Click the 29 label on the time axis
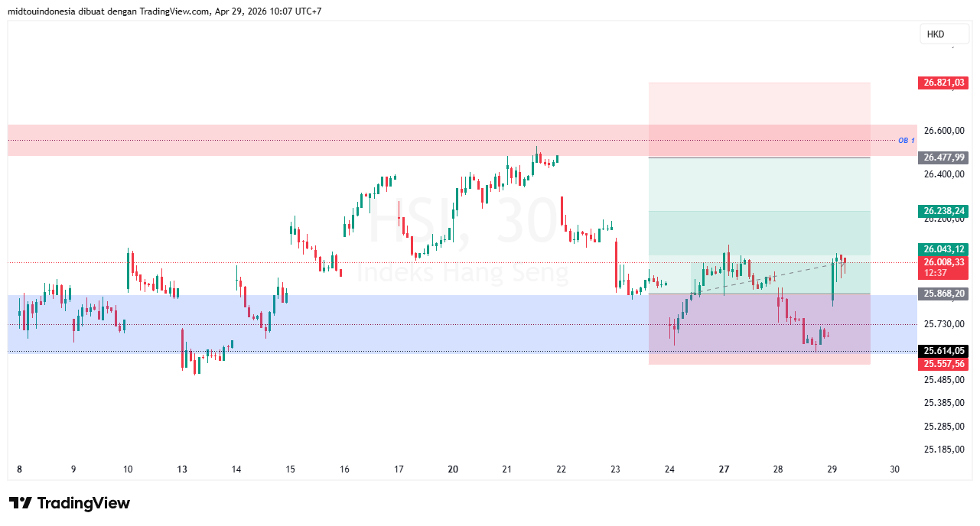 tap(832, 469)
